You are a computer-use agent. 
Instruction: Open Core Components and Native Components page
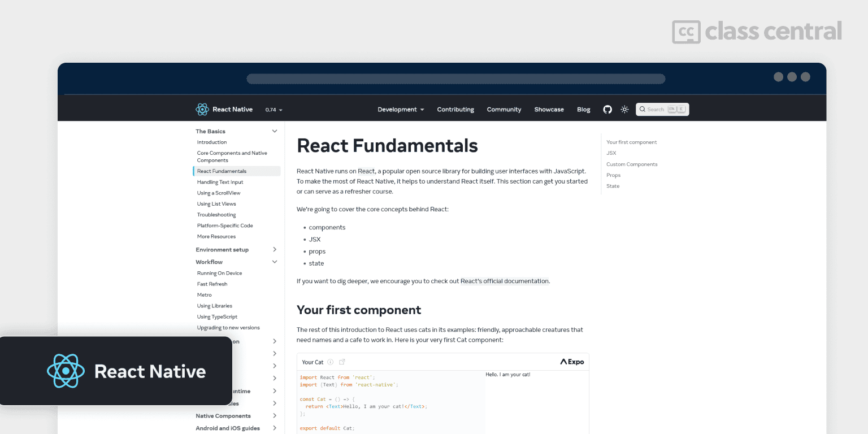(x=232, y=157)
